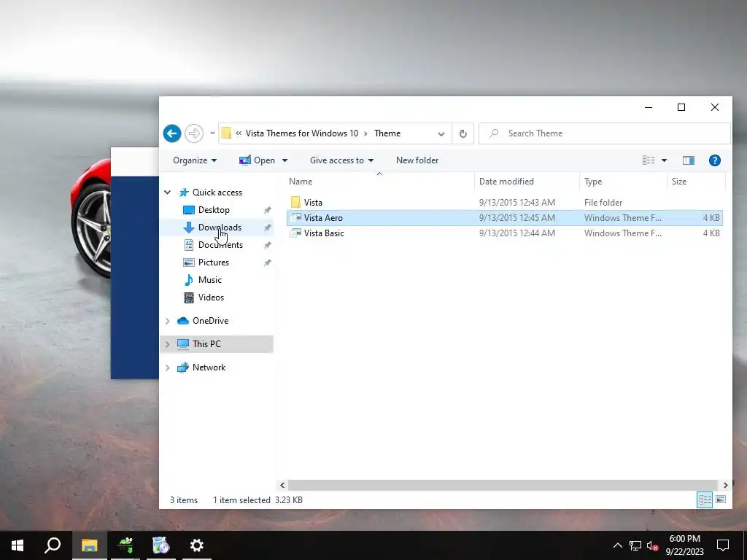
Task: Open Help with the blue question icon
Action: pyautogui.click(x=715, y=160)
